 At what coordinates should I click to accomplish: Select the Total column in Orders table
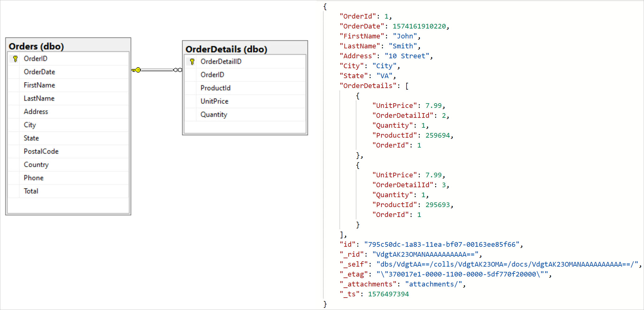coord(31,191)
